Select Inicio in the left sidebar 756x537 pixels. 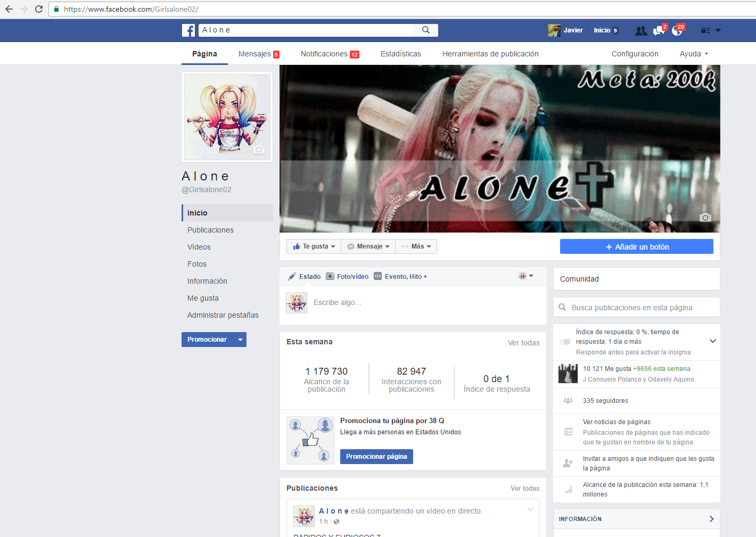tap(227, 213)
